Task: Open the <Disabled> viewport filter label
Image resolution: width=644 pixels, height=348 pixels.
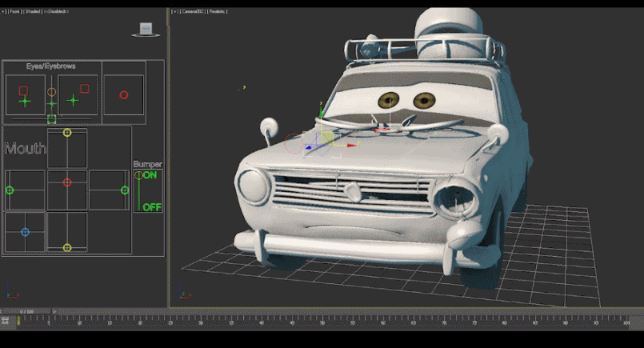Action: [56, 11]
